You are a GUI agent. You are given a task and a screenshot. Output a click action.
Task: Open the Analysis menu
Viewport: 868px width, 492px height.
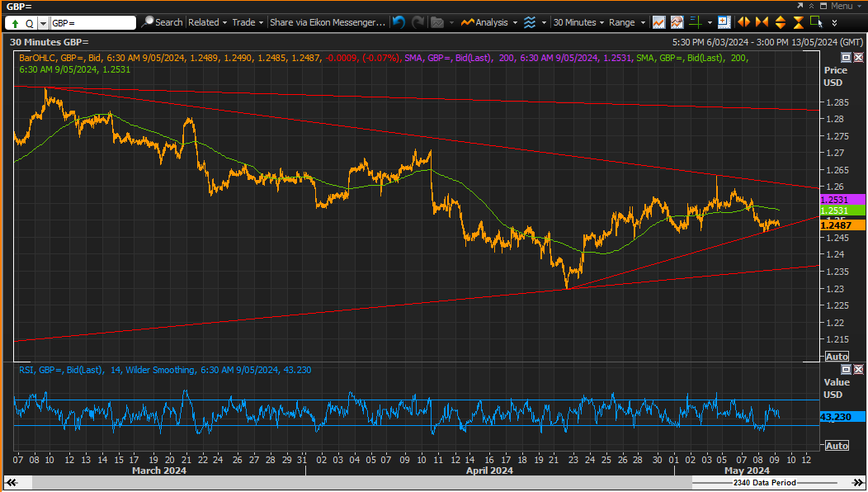pyautogui.click(x=489, y=22)
